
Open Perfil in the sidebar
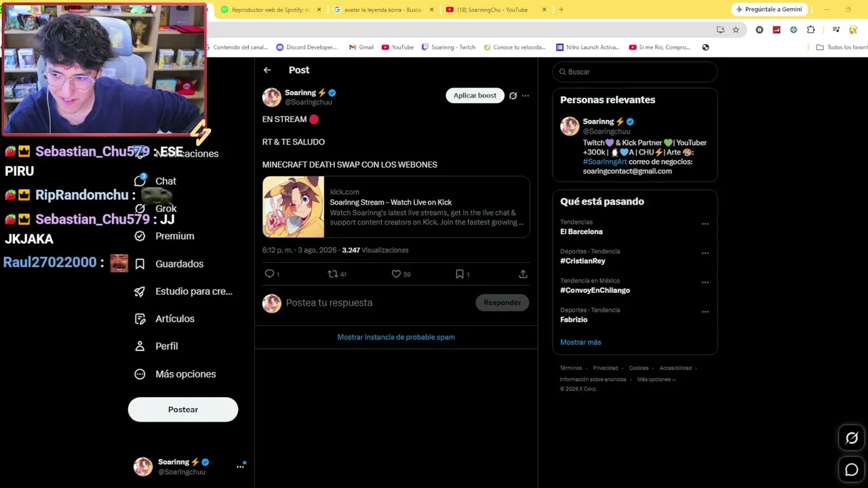(x=157, y=346)
